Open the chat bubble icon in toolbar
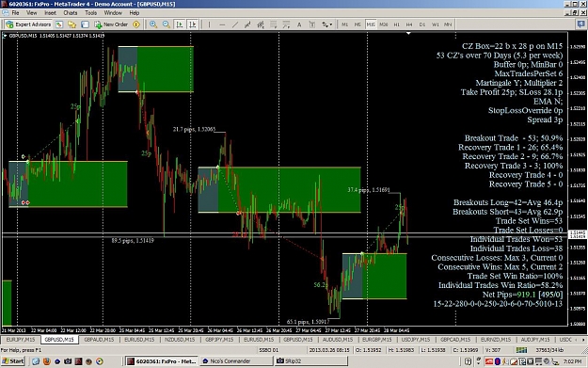Viewport: 588px width, 368px height. [x=580, y=24]
